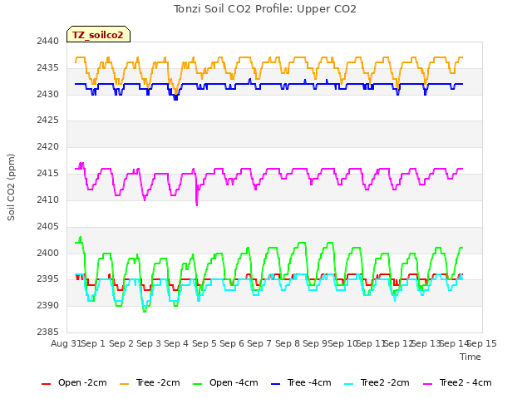Image resolution: width=532 pixels, height=399 pixels.
Task: Click the Soil CO2 (ppm) axis label
Action: [x=11, y=187]
